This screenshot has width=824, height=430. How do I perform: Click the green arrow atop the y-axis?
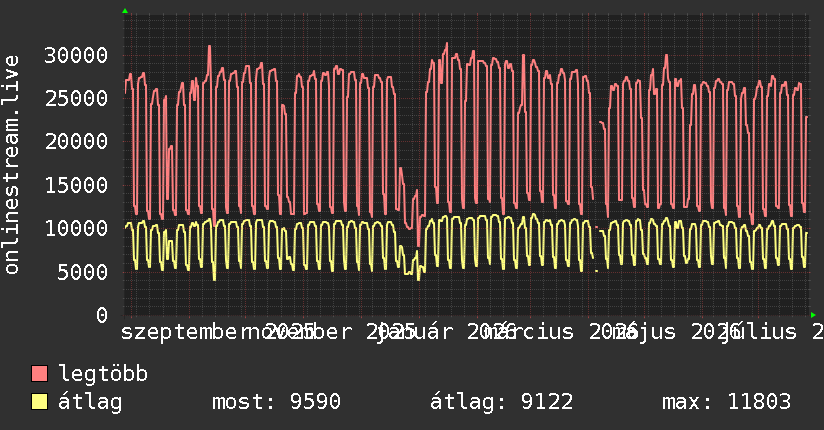[x=125, y=11]
